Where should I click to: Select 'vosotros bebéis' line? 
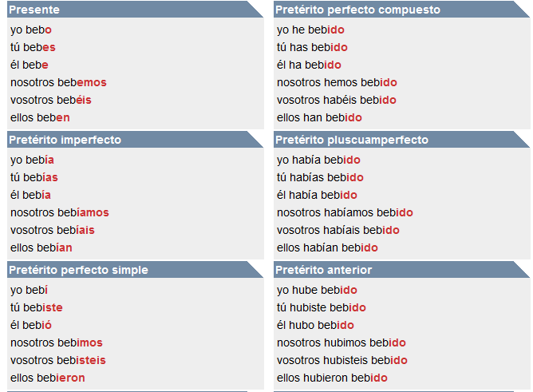[x=51, y=100]
